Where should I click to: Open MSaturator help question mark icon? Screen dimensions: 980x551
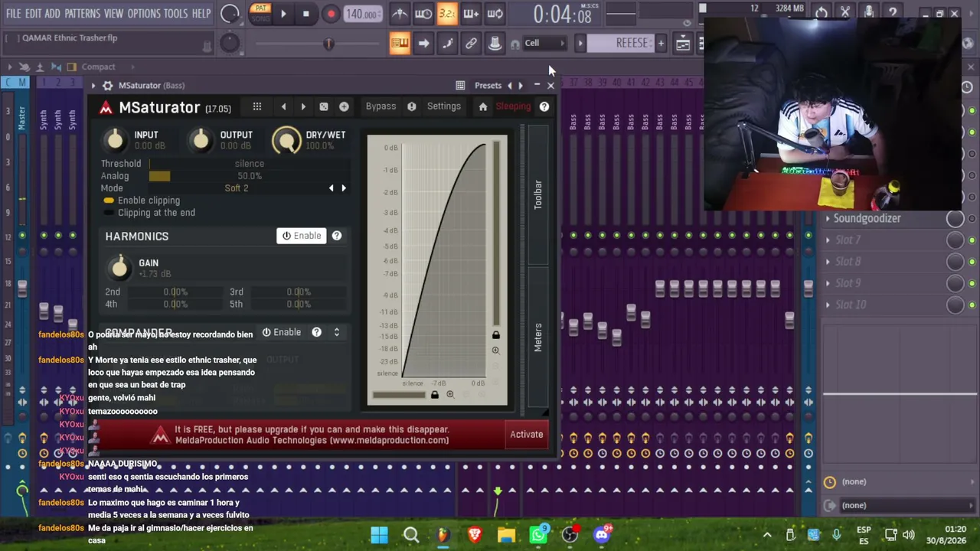pos(544,106)
